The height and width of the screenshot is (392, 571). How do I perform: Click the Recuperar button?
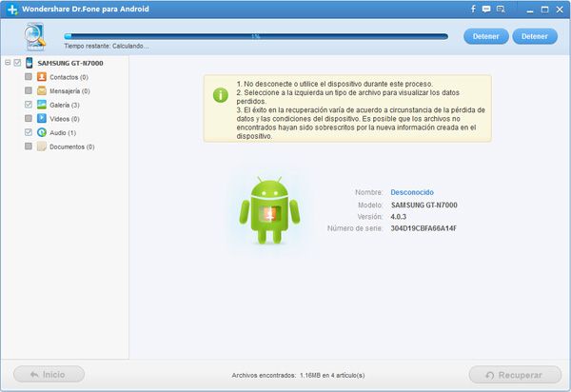(515, 375)
